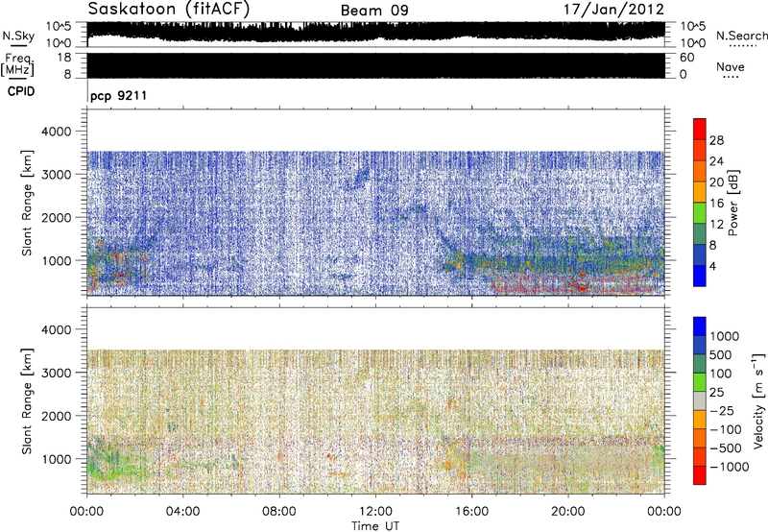Click the frequency plot black strip
The image size is (768, 532).
pos(375,65)
